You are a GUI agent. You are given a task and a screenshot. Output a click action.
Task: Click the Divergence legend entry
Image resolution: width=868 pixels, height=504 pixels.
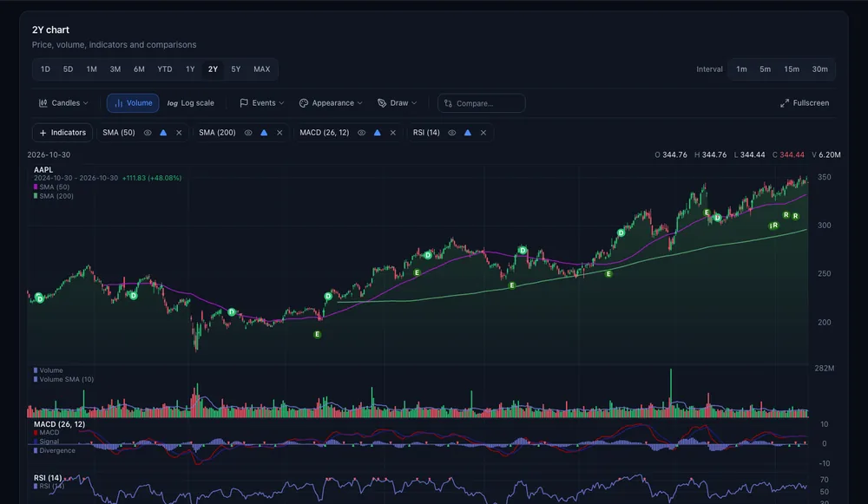(54, 450)
